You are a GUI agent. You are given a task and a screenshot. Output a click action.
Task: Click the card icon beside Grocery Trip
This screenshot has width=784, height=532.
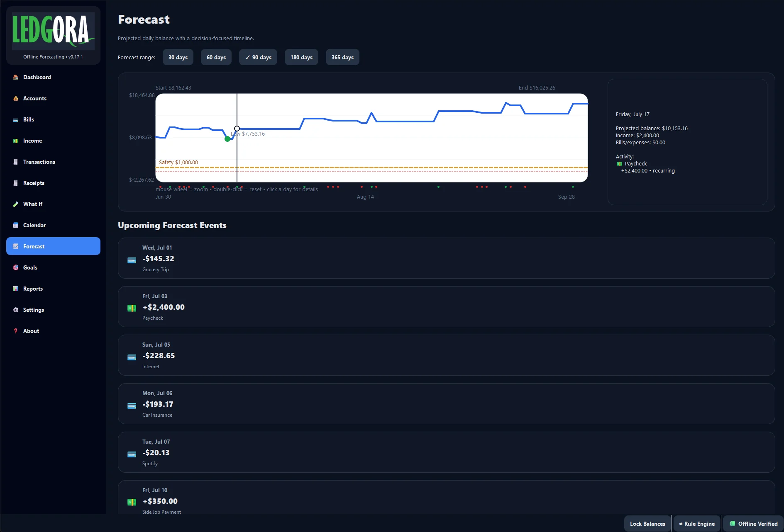[132, 260]
